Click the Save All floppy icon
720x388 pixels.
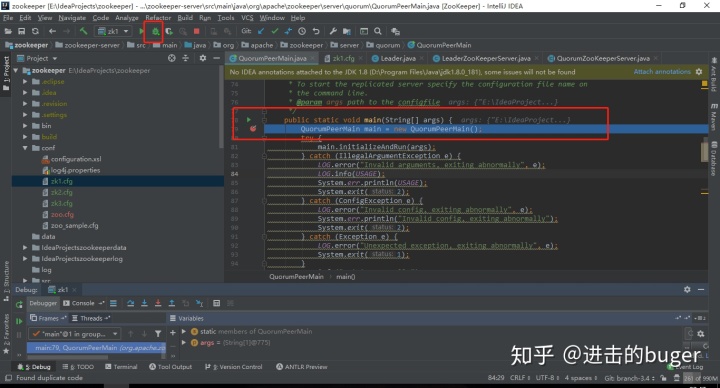21,31
